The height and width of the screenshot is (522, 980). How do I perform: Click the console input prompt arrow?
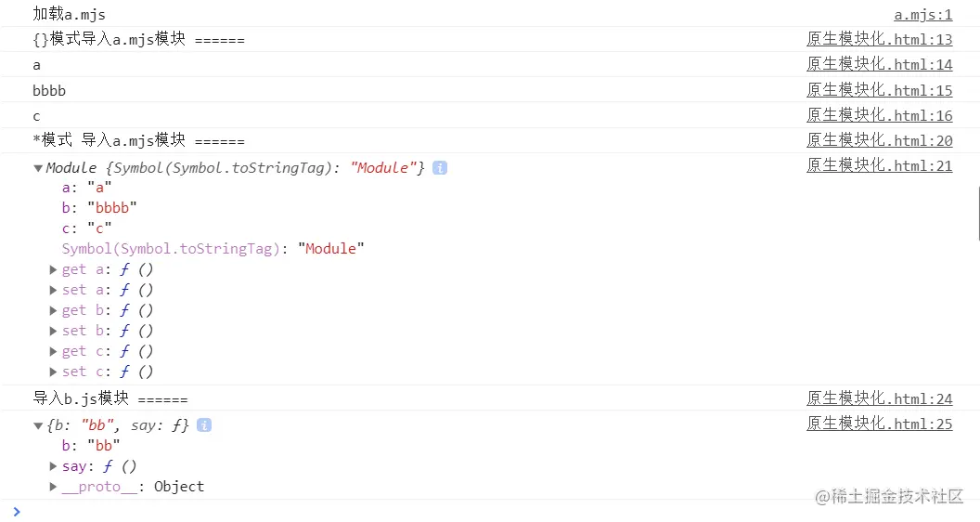click(x=17, y=512)
